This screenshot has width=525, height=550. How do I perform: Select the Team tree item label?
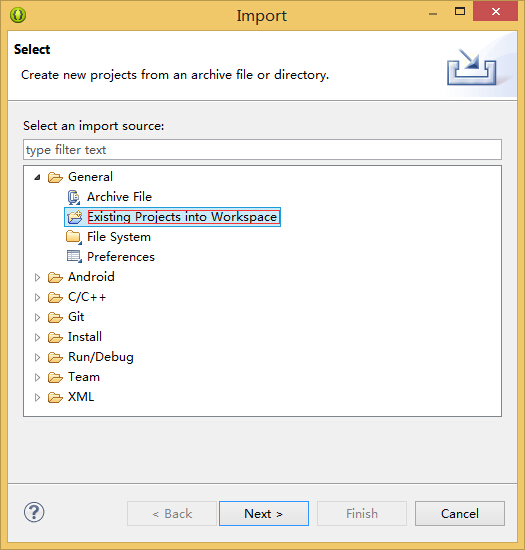(84, 377)
